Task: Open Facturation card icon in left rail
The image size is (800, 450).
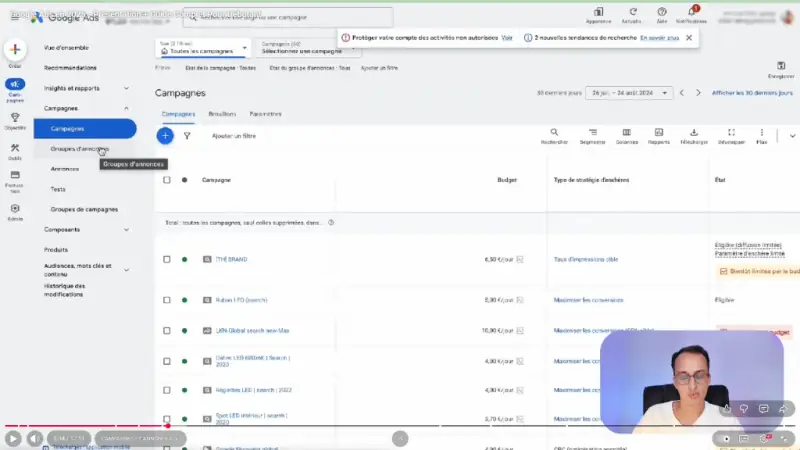Action: click(15, 175)
